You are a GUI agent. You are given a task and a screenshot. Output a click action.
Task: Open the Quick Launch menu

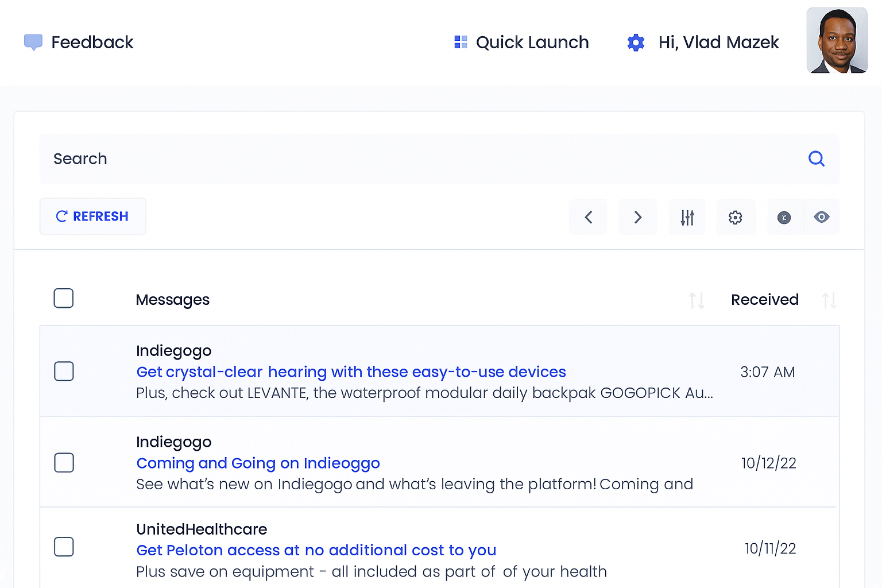(532, 42)
